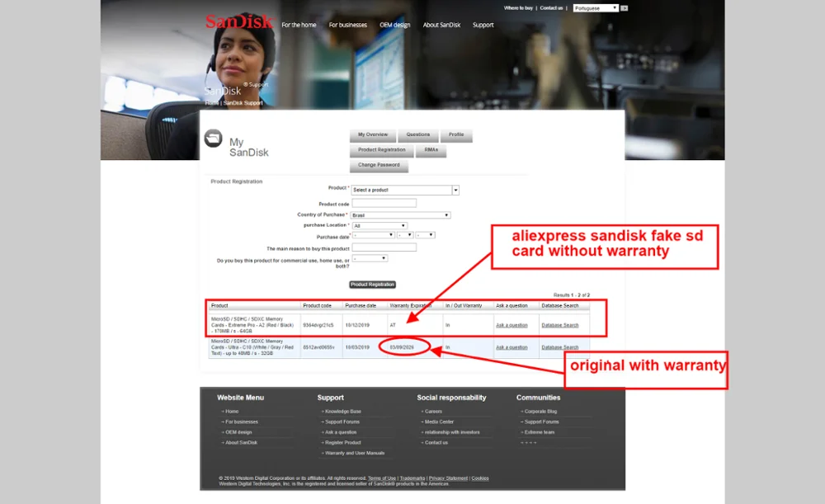Click Ask a question link in Extreme Pro row
Viewport: 825px width, 504px height.
point(511,326)
